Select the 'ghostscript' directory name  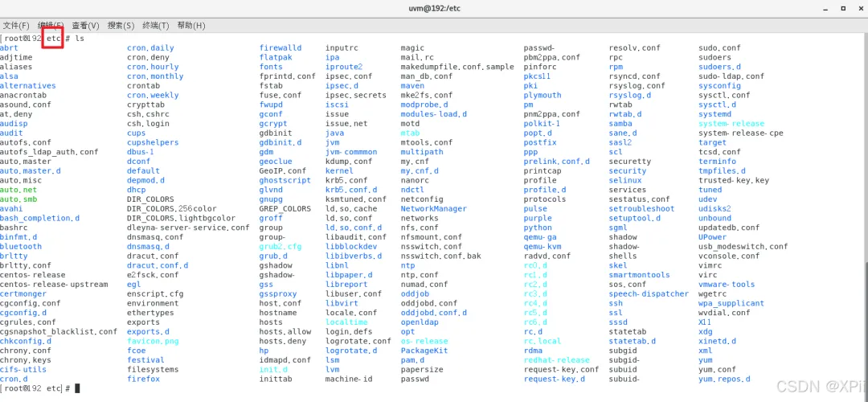tap(285, 180)
